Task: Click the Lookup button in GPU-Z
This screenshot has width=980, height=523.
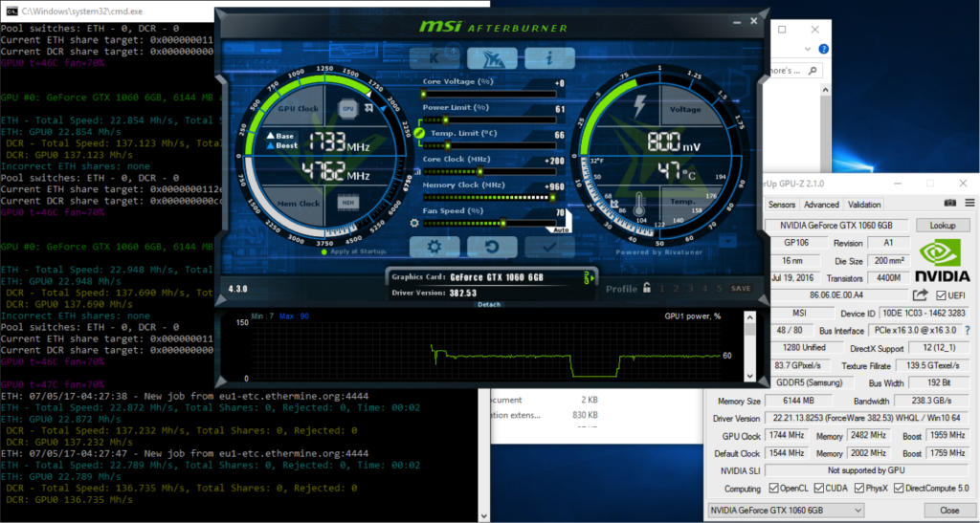Action: 942,226
